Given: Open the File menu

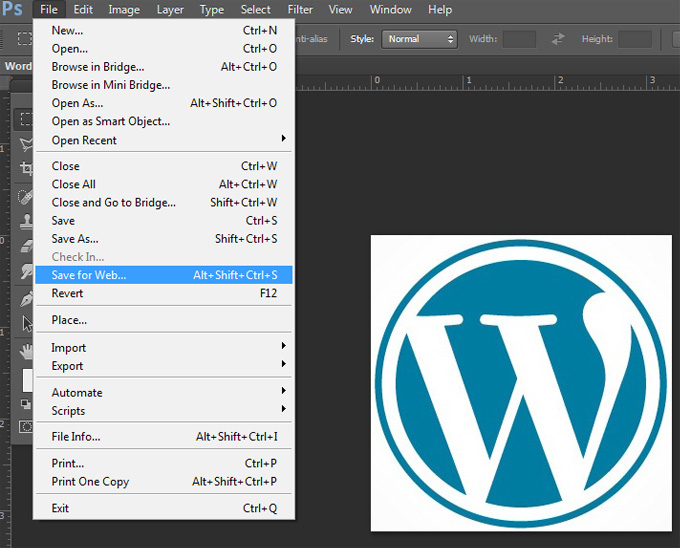Looking at the screenshot, I should [x=49, y=10].
